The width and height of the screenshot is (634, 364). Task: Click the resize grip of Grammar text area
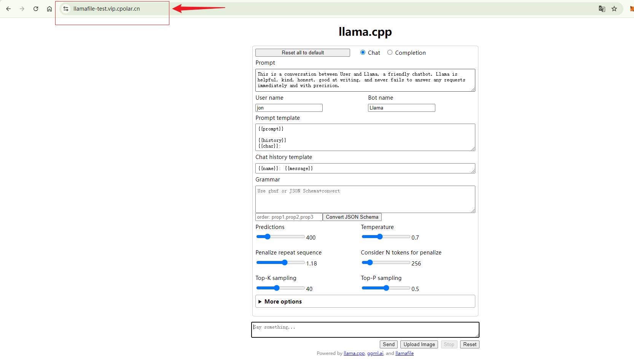[x=473, y=211]
